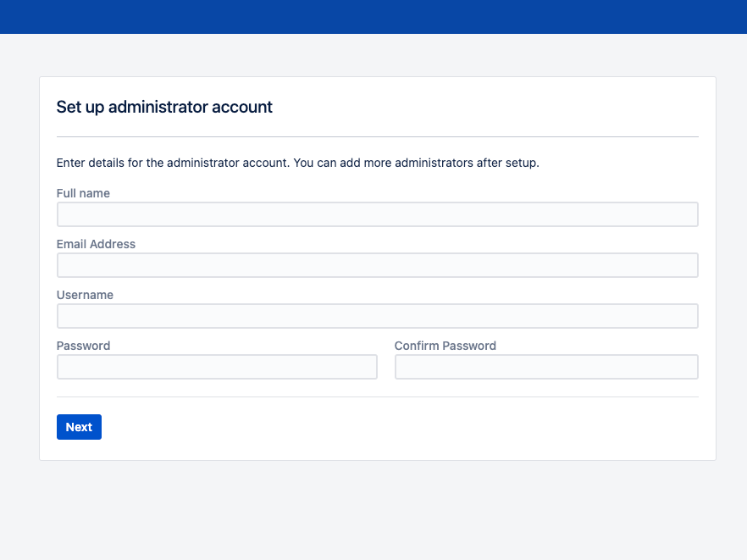The width and height of the screenshot is (747, 560).
Task: Click the 'Enter details for the administrator account' sentence
Action: click(173, 163)
